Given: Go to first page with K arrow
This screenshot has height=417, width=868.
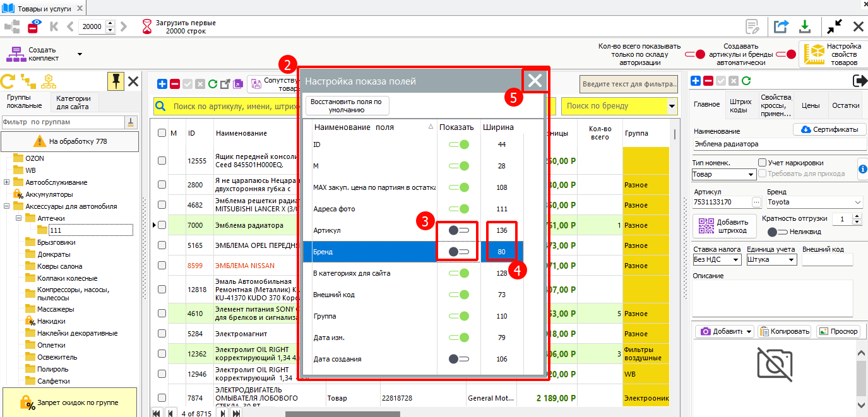Looking at the screenshot, I should coord(54,26).
